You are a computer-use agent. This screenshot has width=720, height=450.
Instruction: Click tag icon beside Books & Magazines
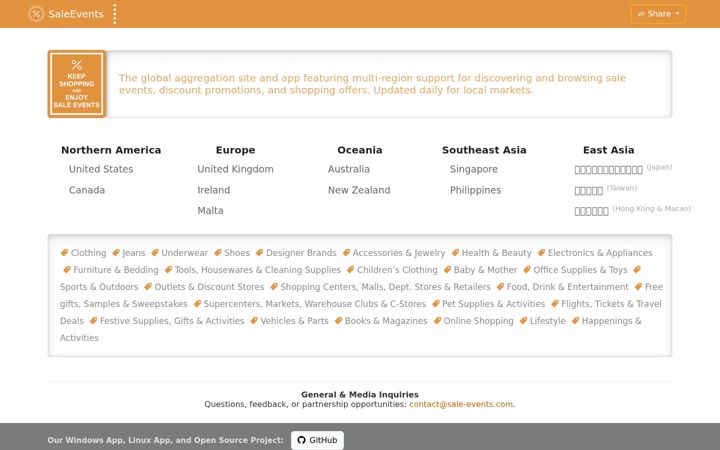(x=338, y=321)
